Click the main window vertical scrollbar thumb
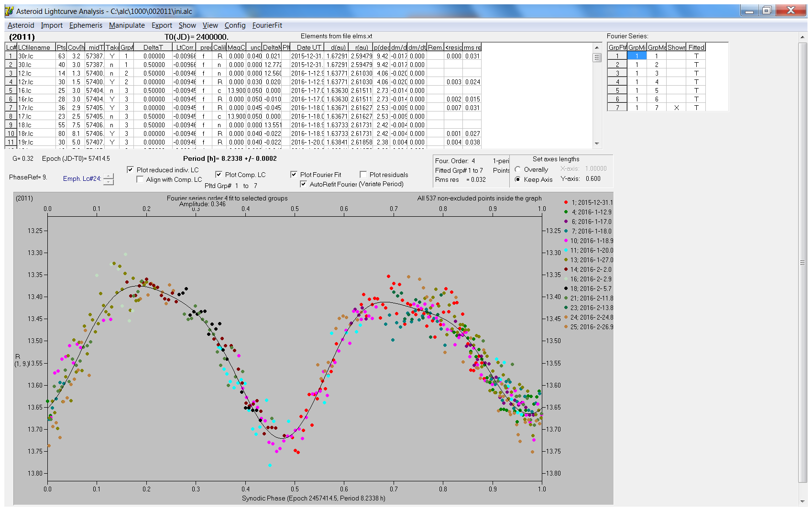The height and width of the screenshot is (511, 812). tap(802, 262)
